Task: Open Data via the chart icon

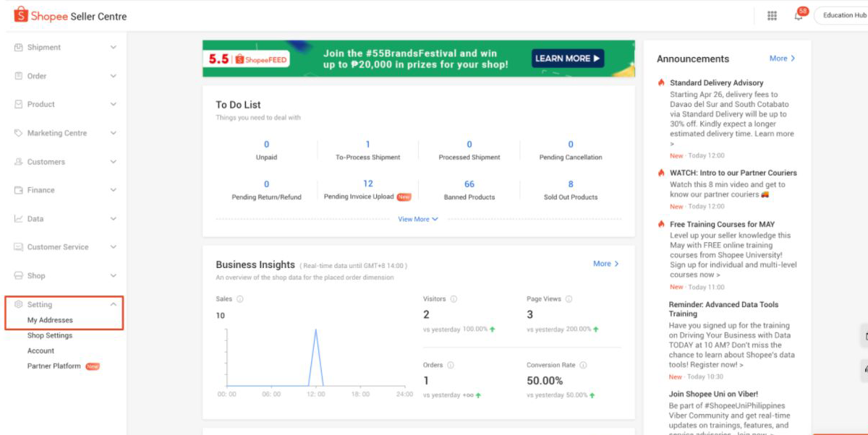Action: pos(16,218)
